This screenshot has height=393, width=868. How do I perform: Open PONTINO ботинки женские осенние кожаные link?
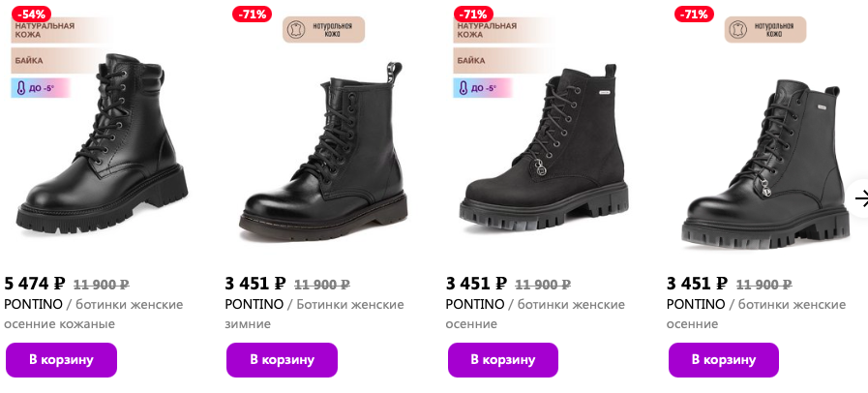[x=93, y=314]
